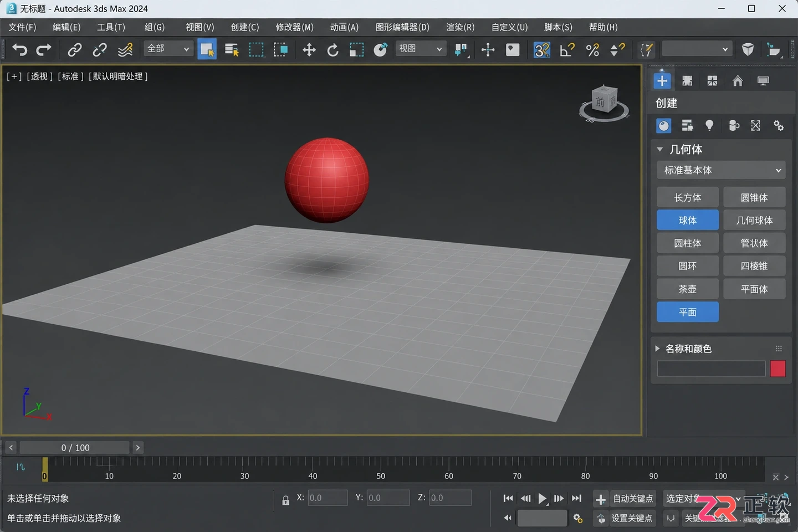Screen dimensions: 798x532
Task: Select the Unlink selection tool
Action: coord(100,50)
